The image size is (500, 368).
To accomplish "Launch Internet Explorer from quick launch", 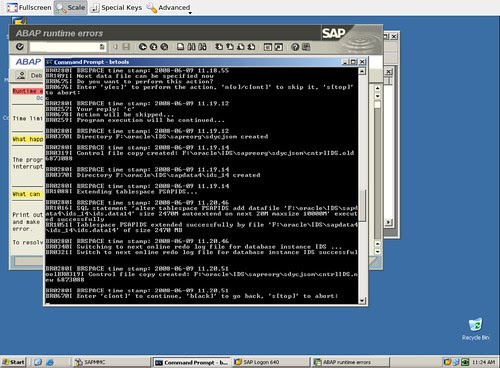I will click(x=50, y=362).
